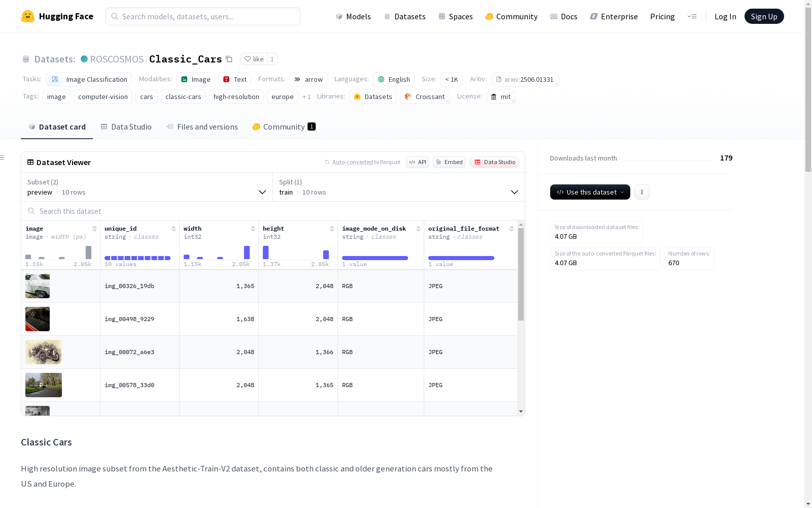Follow the Auto-converted to Parquet link

click(362, 162)
